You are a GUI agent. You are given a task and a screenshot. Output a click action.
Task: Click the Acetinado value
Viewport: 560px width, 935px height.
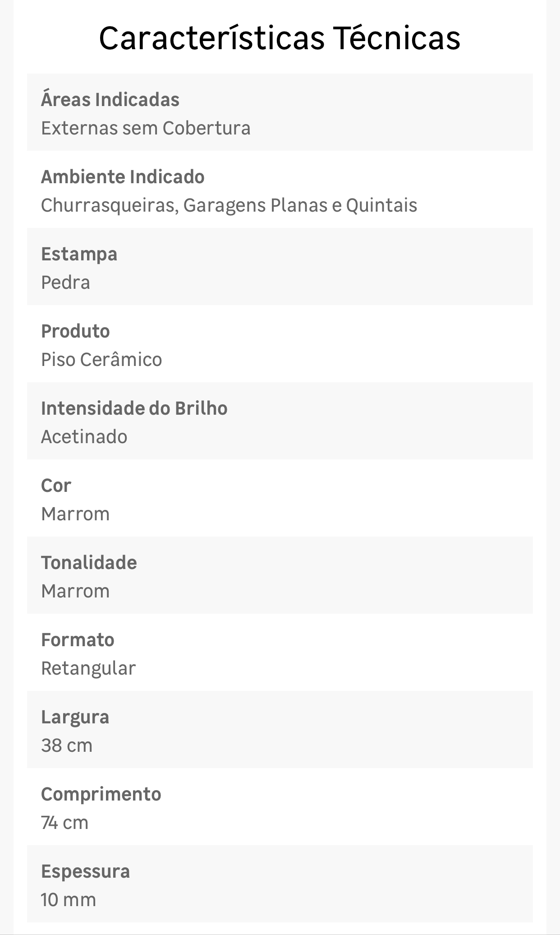pos(84,437)
